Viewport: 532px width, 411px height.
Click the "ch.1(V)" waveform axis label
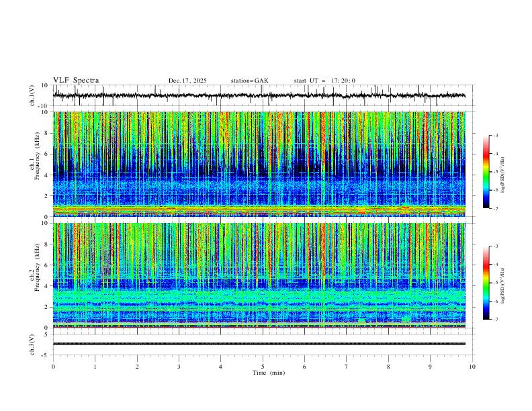[32, 95]
